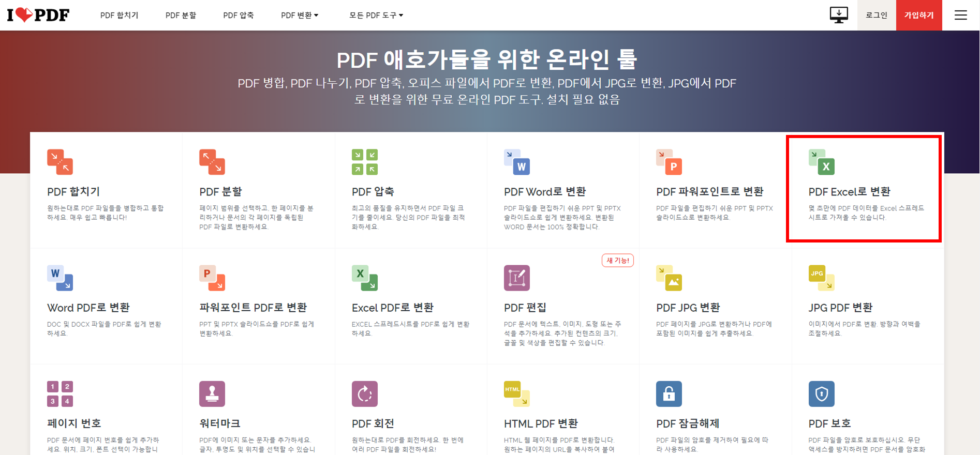Click the PDF 합치기 merge icon
Viewport: 980px width, 455px height.
60,162
